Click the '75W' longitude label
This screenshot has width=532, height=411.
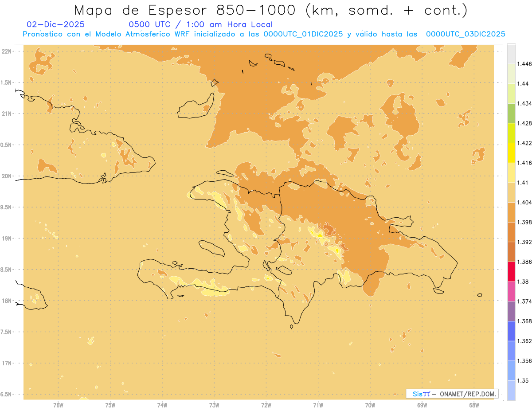(110, 405)
